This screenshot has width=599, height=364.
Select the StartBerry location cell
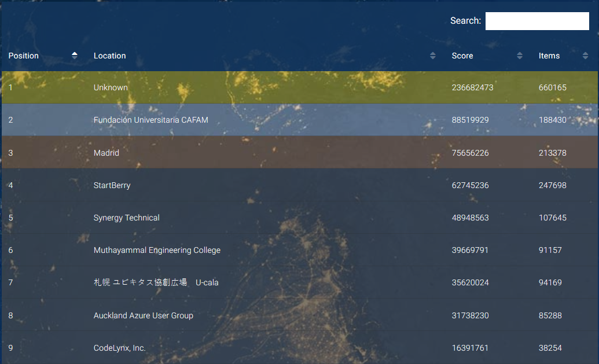coord(112,185)
